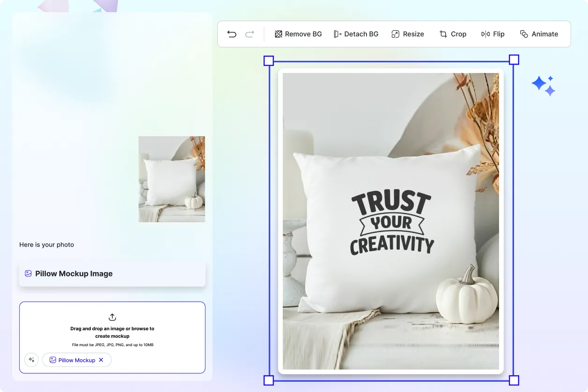The height and width of the screenshot is (392, 588).
Task: Click the picture icon beside Pillow Mockup Image
Action: tap(29, 273)
